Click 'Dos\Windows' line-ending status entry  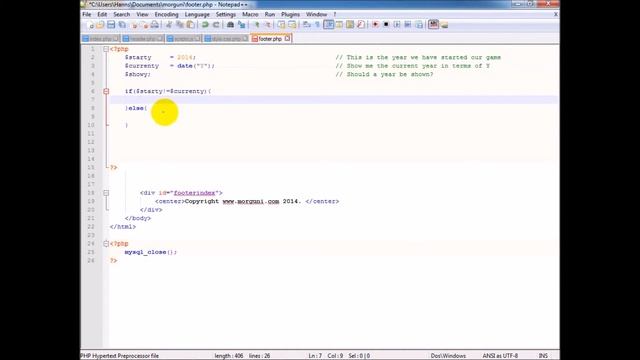(448, 356)
